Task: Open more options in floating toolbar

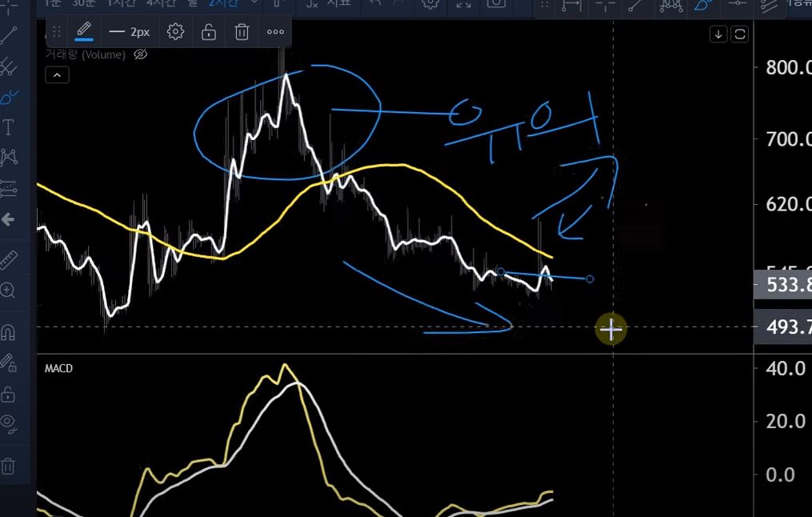Action: click(x=275, y=32)
